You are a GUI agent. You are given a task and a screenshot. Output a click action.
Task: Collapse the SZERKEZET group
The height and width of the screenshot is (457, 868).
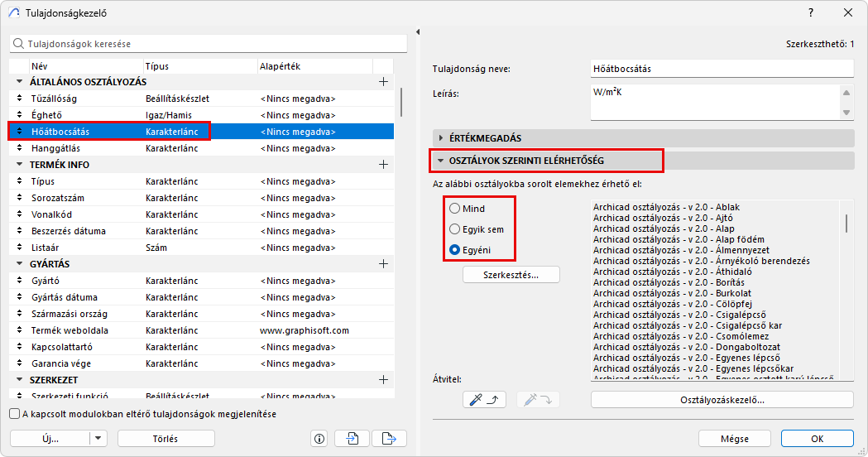point(19,380)
